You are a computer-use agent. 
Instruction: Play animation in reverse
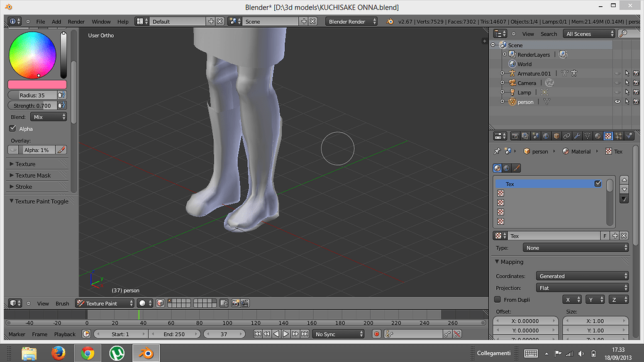pos(277,334)
